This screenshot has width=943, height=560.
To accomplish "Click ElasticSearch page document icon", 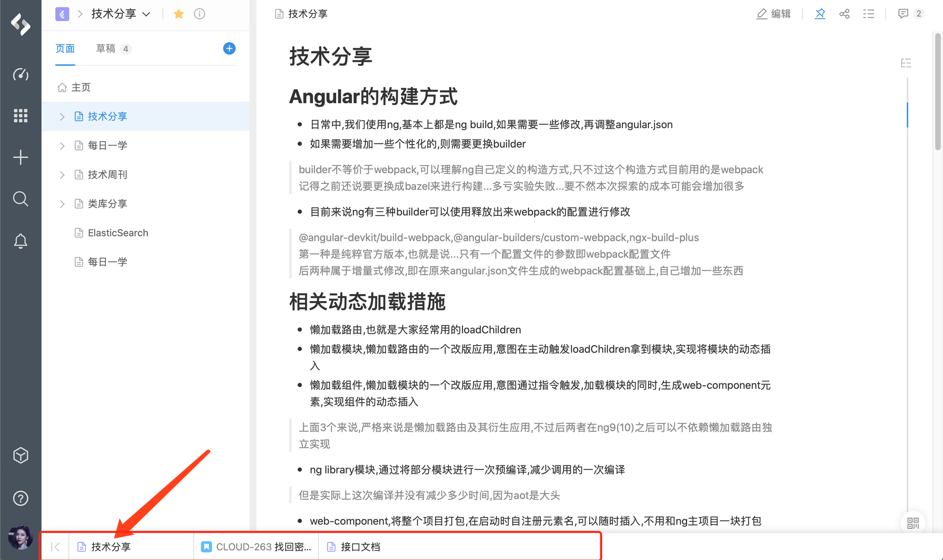I will pos(79,233).
